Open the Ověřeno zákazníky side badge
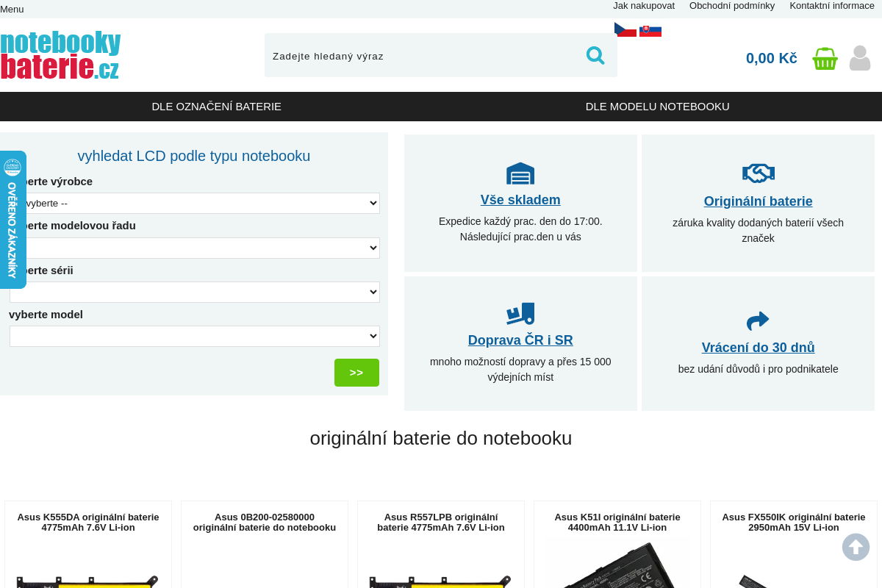 [12, 220]
